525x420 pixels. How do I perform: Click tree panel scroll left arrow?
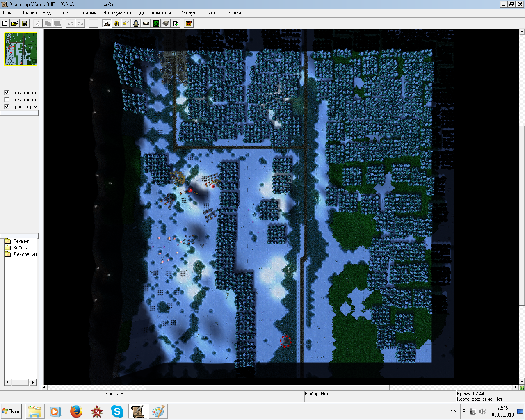[8, 382]
